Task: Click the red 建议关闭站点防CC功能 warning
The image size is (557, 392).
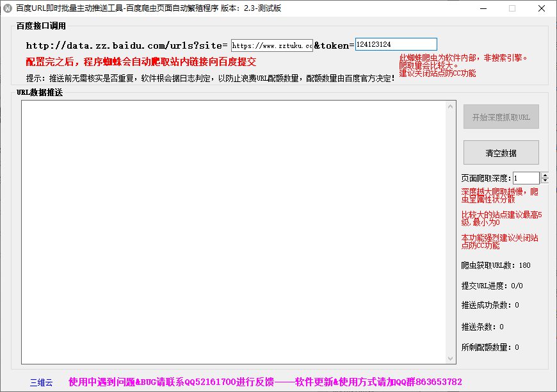Action: pyautogui.click(x=437, y=73)
